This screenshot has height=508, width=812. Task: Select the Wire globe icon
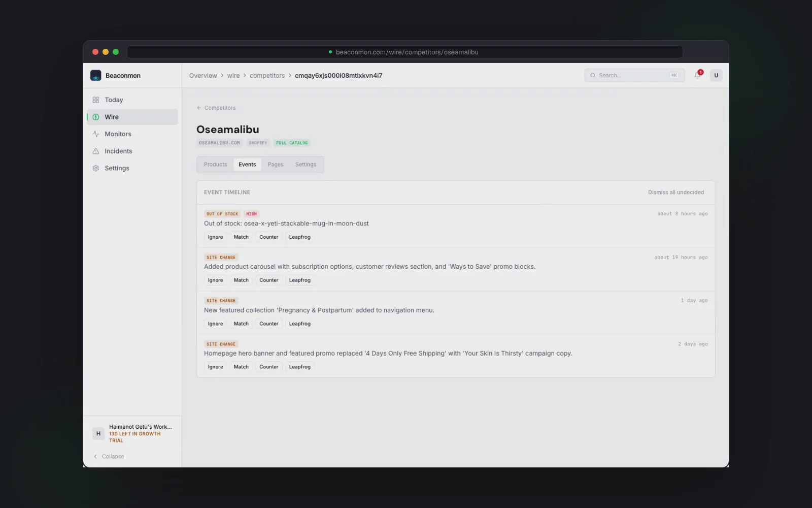[96, 117]
